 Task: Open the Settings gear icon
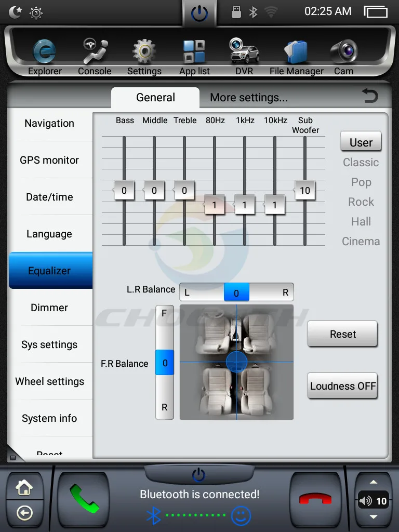tap(144, 51)
